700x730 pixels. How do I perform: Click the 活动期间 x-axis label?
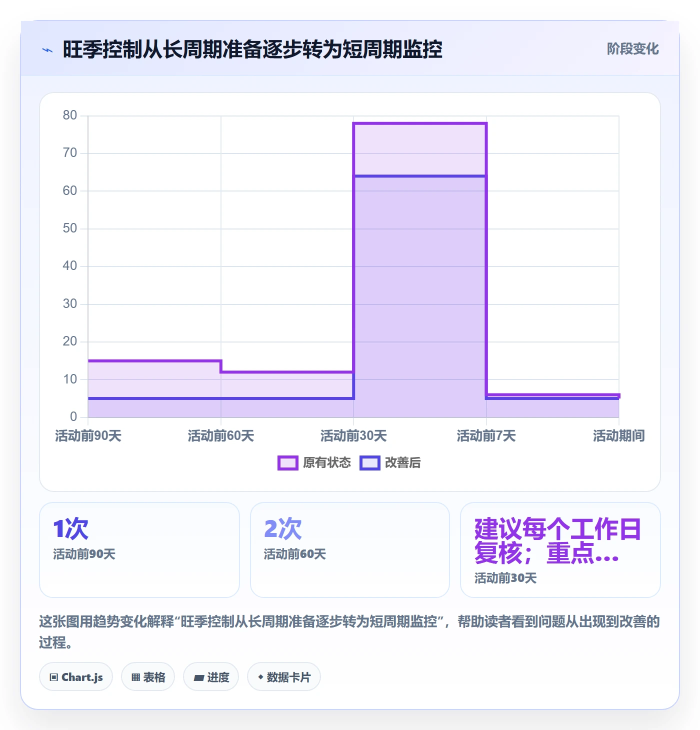[619, 436]
